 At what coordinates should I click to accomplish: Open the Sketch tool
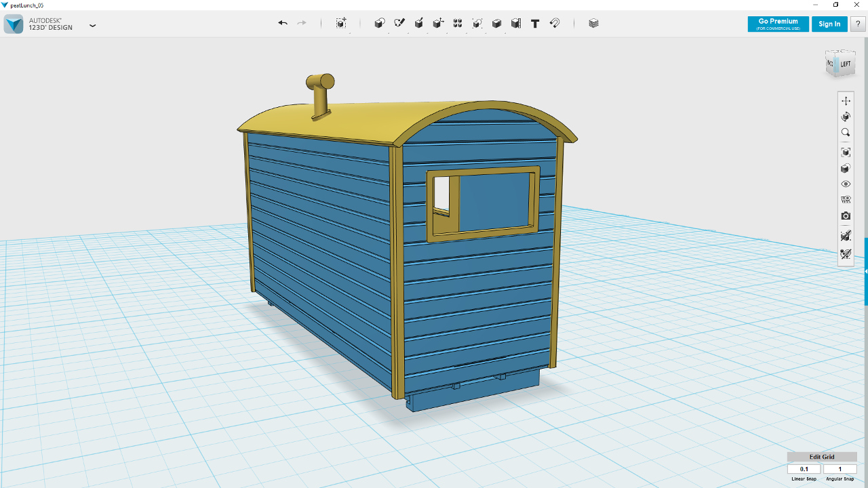click(x=399, y=23)
